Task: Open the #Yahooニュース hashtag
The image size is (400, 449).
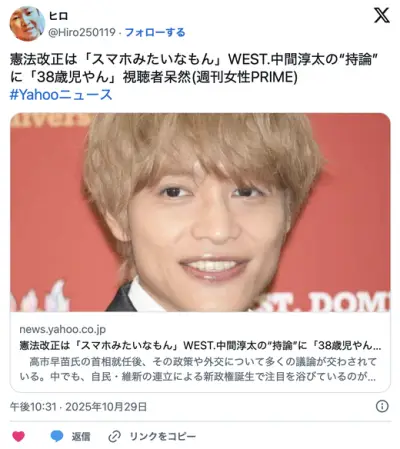Action: [61, 95]
